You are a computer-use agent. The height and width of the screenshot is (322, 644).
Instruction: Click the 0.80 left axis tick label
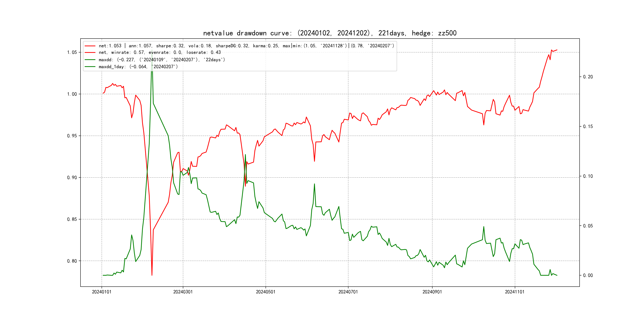(72, 261)
